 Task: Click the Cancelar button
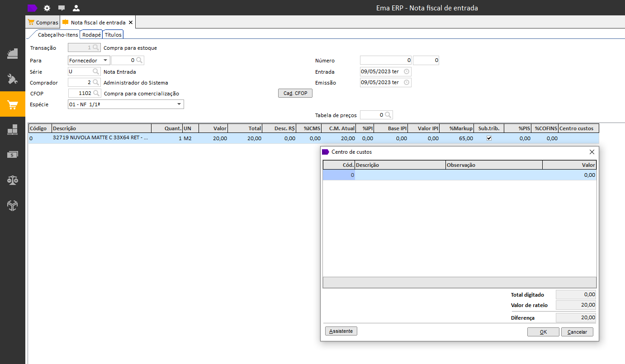coord(577,332)
